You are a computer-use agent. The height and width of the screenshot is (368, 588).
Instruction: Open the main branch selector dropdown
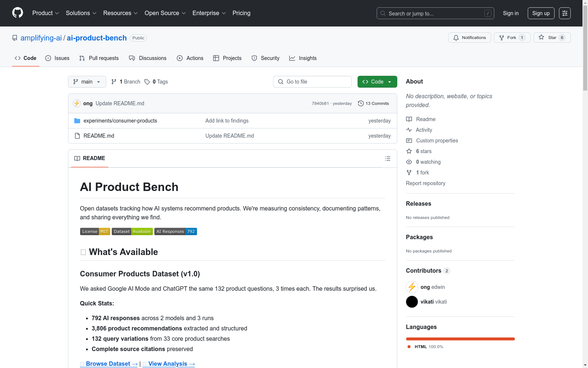87,82
